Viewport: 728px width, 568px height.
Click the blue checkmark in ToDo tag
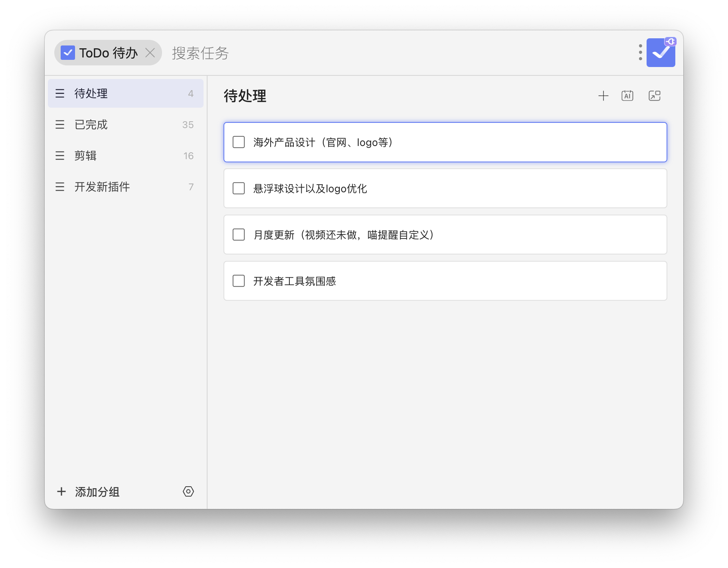(x=68, y=53)
